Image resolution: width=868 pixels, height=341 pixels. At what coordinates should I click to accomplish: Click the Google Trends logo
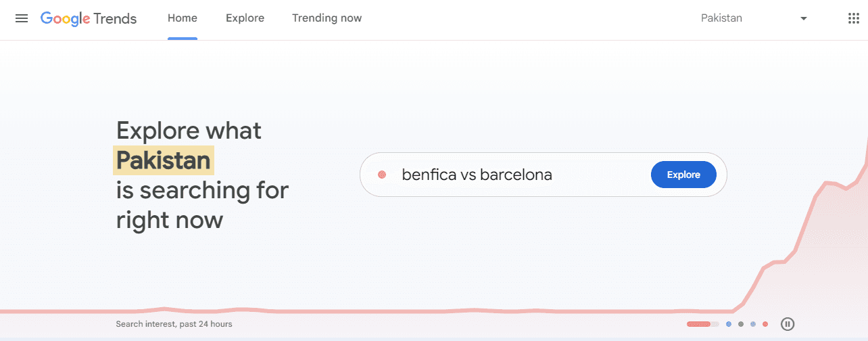[89, 18]
